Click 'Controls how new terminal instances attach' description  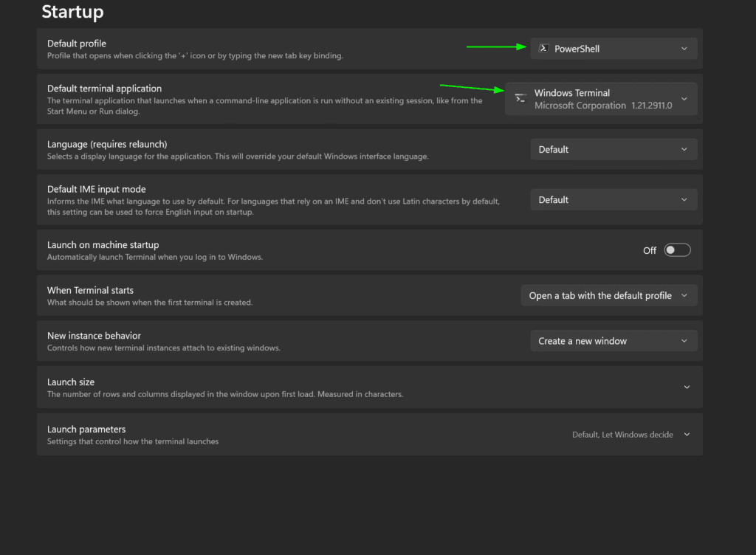(163, 348)
